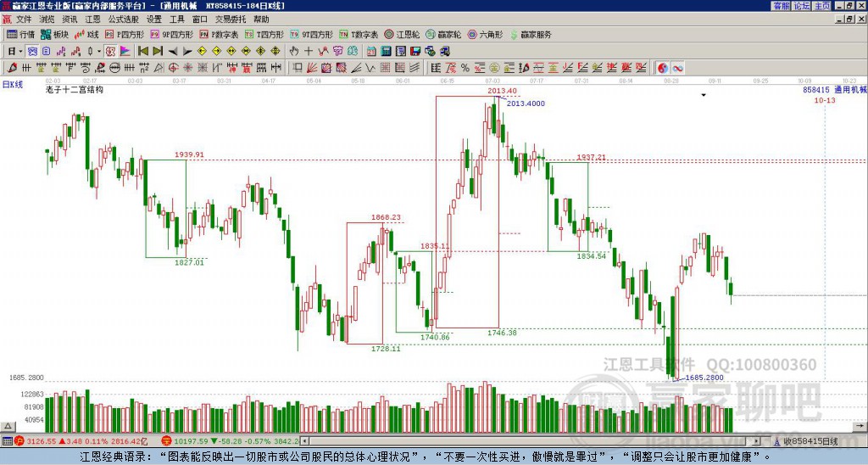Select the crosshair plus cursor tool
The image size is (868, 465).
309,51
